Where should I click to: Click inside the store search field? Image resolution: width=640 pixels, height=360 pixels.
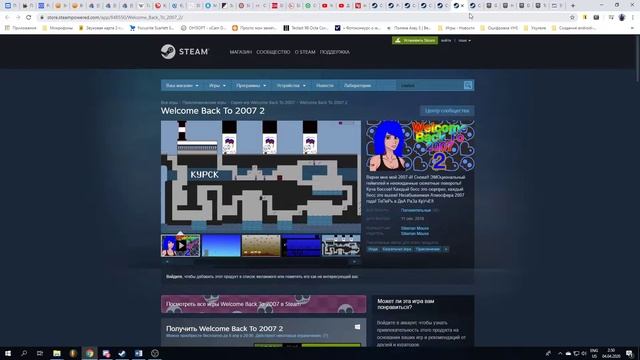[430, 85]
